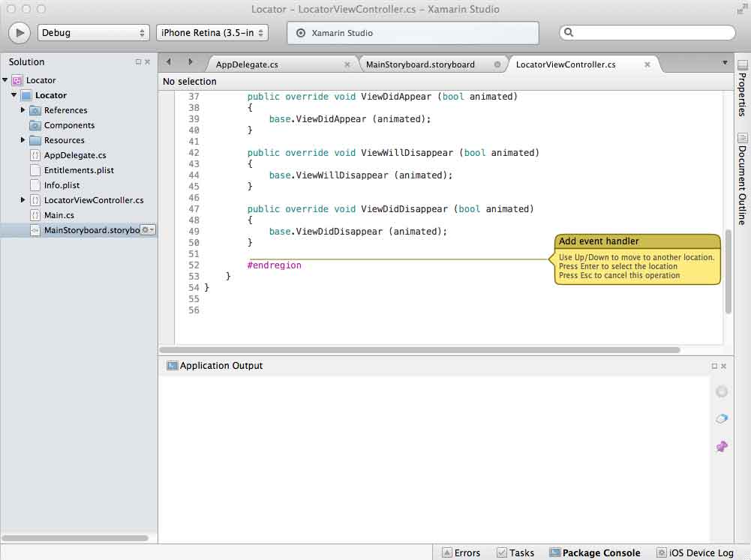751x560 pixels.
Task: Select the Locator project icon
Action: point(26,95)
